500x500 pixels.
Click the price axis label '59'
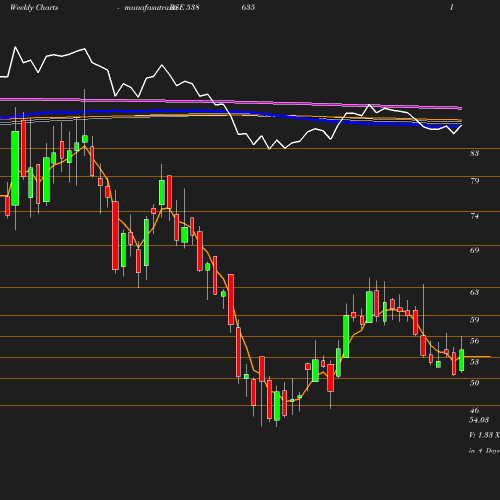pos(474,320)
